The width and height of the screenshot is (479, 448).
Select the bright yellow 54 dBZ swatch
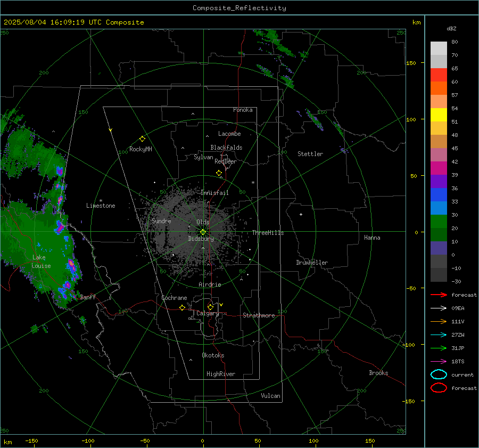[439, 115]
